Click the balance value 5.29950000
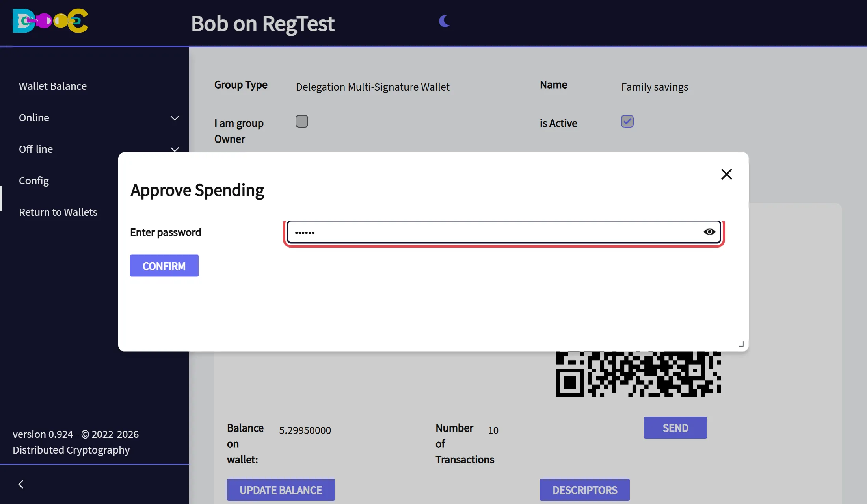 tap(305, 430)
